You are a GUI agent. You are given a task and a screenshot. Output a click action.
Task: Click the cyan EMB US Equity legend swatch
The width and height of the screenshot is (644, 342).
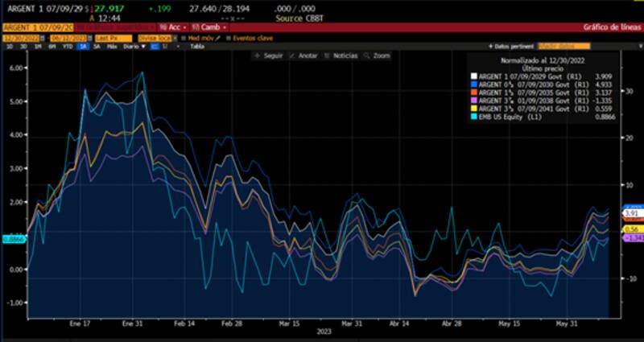tap(475, 118)
